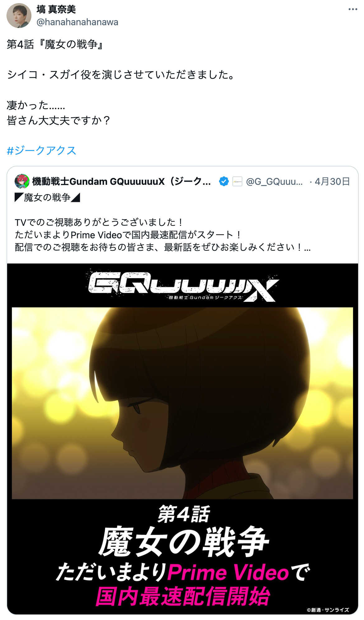Click the quoted tweet's Gundam account avatar

[x=22, y=181]
